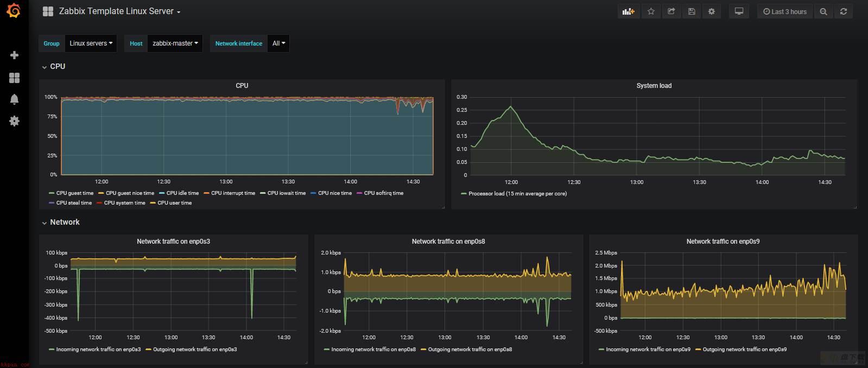Open Network traffic on enp0s8 panel menu
The image size is (868, 368).
coord(448,242)
